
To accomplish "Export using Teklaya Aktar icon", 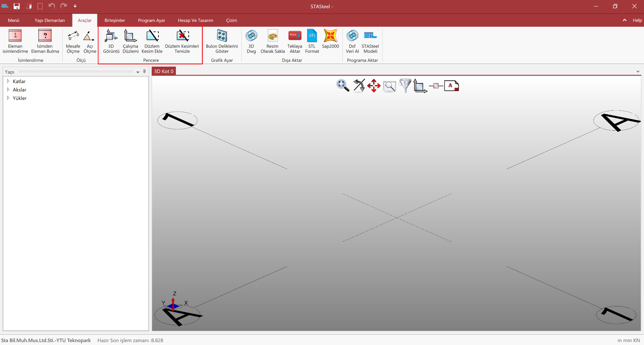I will point(295,36).
